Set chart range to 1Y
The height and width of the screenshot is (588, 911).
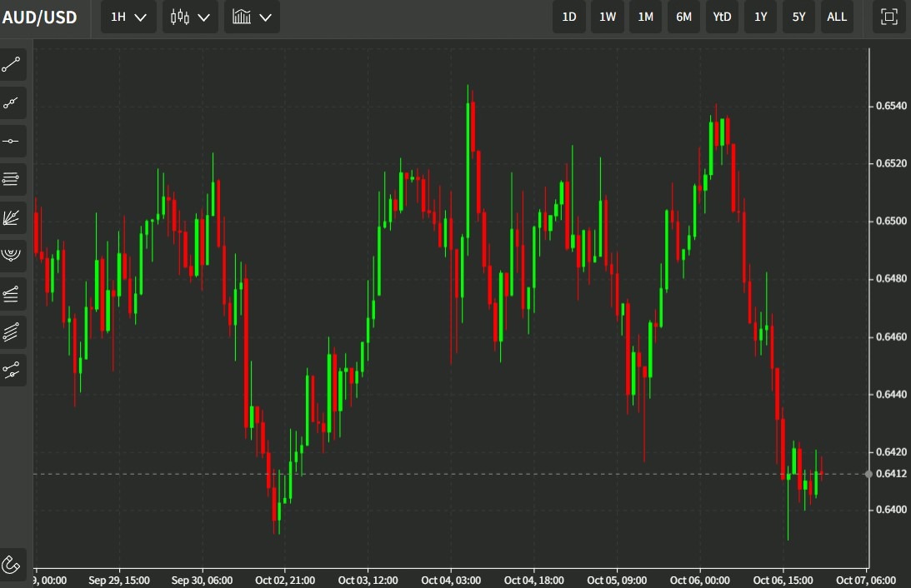coord(760,17)
